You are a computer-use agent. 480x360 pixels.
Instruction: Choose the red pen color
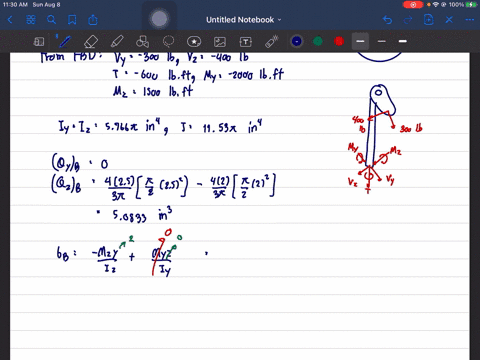(339, 41)
